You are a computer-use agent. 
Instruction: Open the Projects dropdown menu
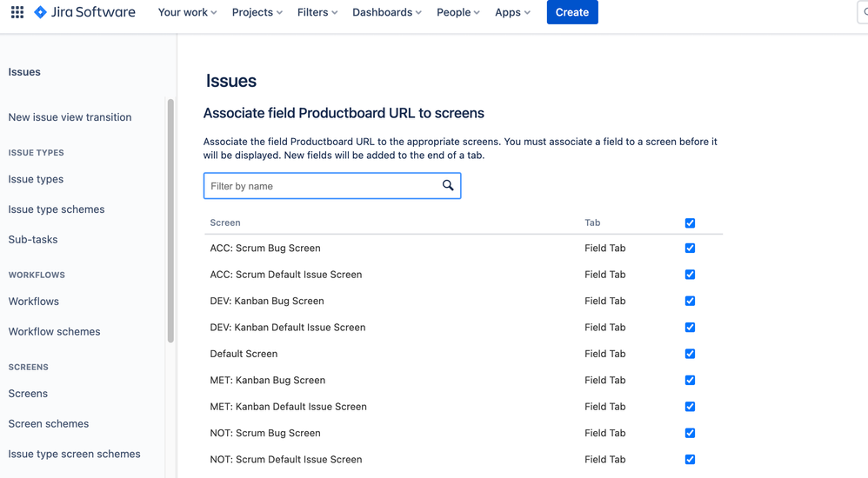(257, 12)
